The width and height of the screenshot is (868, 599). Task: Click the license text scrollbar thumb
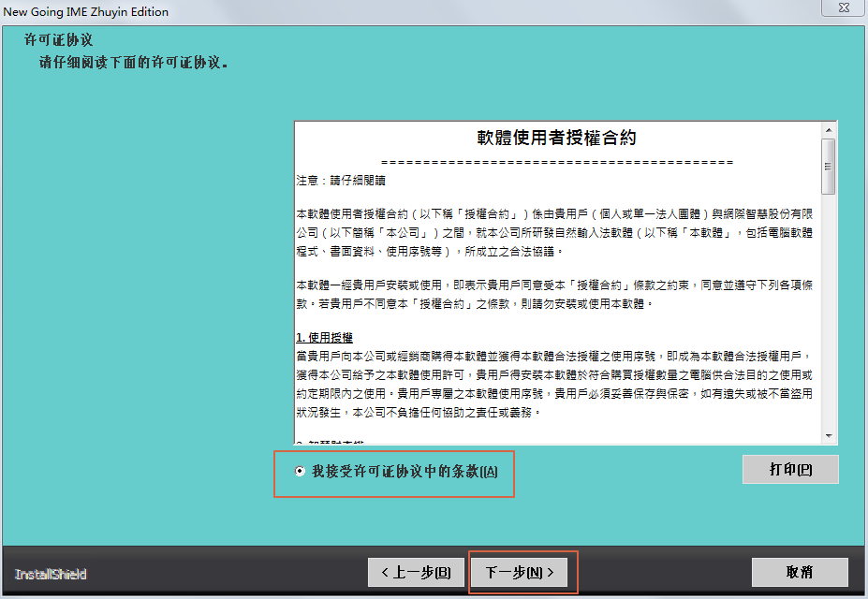(x=829, y=167)
